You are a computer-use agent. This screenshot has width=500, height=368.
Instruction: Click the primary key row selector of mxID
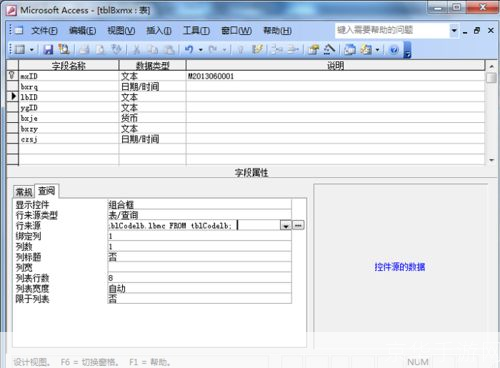click(13, 76)
